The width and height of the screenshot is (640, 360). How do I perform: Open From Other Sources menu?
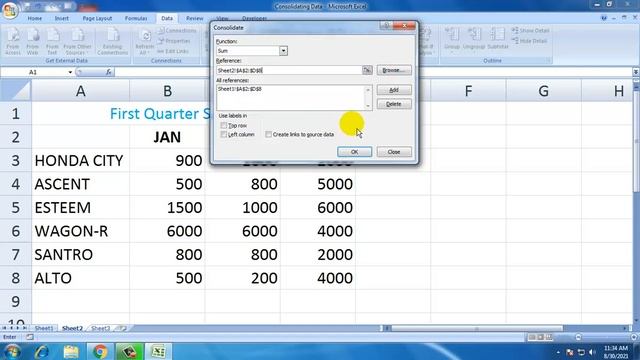77,41
